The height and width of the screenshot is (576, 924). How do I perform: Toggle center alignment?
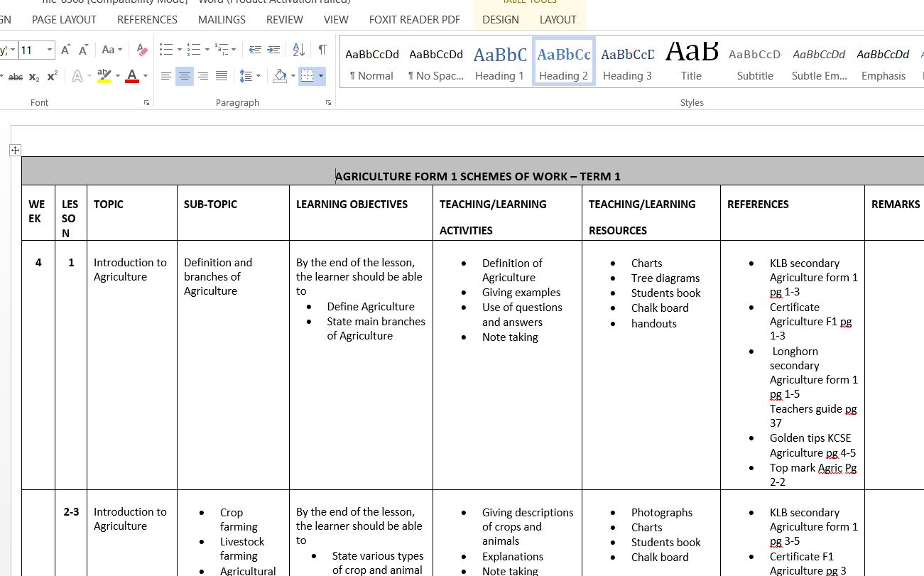click(x=185, y=76)
